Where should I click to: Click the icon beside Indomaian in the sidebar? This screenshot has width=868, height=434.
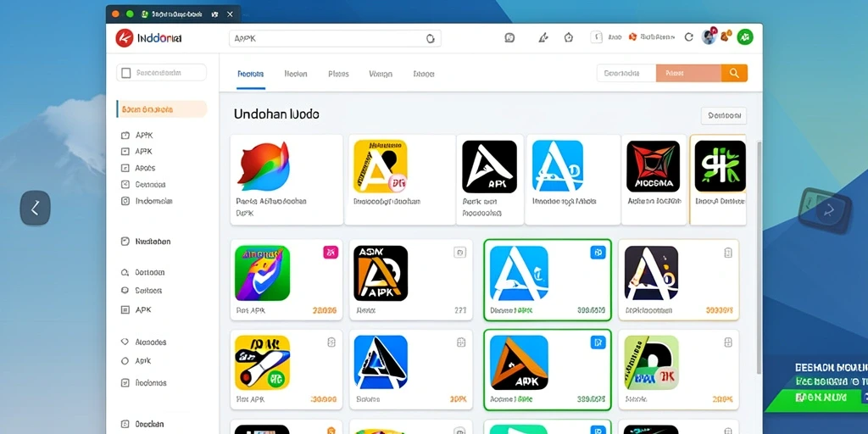pyautogui.click(x=125, y=201)
